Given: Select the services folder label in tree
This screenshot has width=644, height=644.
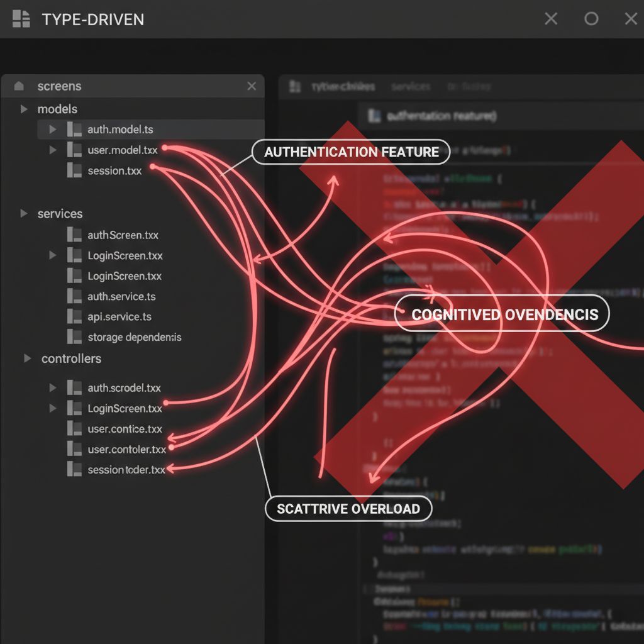Looking at the screenshot, I should pos(60,214).
